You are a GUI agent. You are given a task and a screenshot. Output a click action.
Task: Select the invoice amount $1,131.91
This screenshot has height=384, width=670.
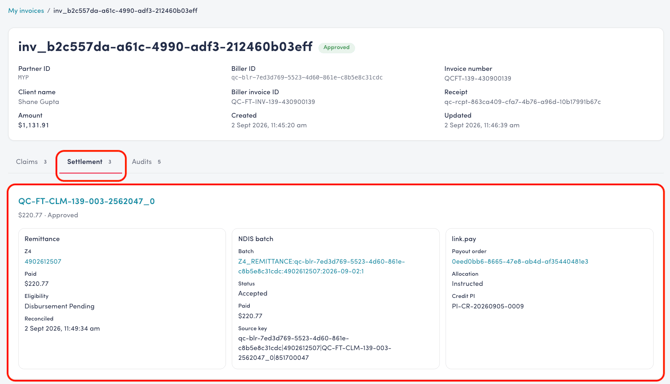[x=33, y=125]
